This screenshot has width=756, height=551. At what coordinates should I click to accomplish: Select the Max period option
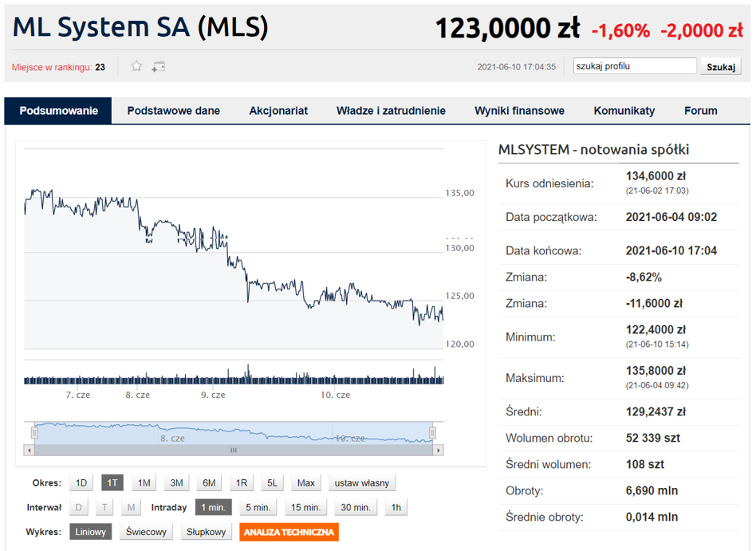coord(305,482)
